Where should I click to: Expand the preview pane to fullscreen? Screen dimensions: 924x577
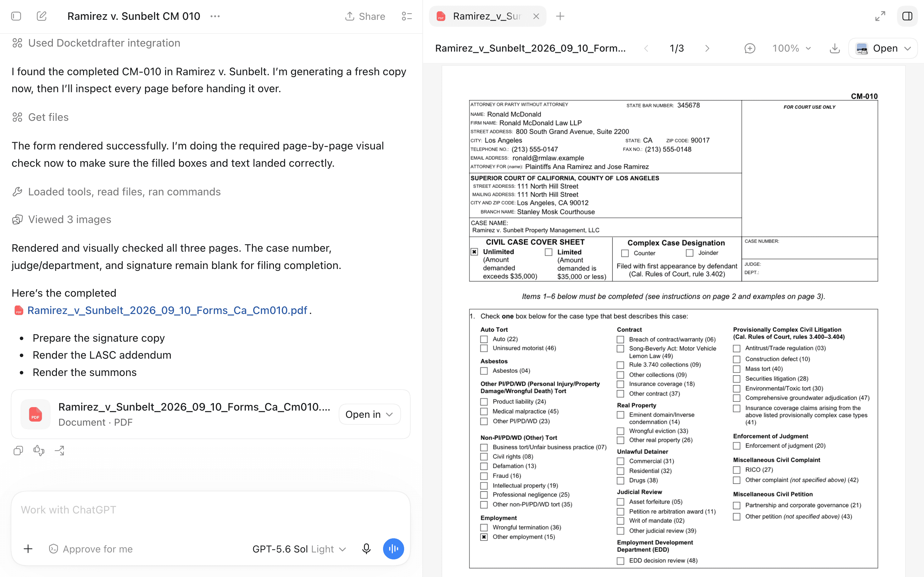[x=880, y=16]
